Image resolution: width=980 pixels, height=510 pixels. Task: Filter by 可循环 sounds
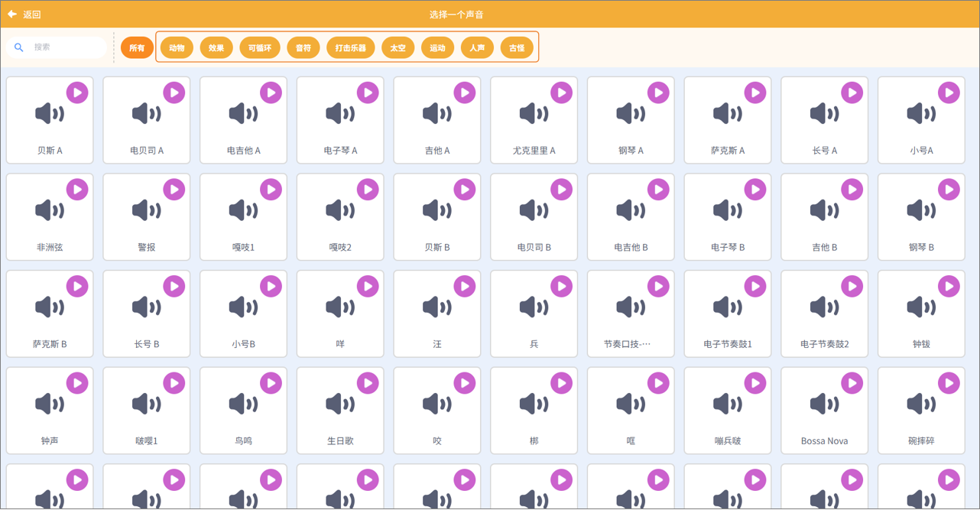(260, 48)
